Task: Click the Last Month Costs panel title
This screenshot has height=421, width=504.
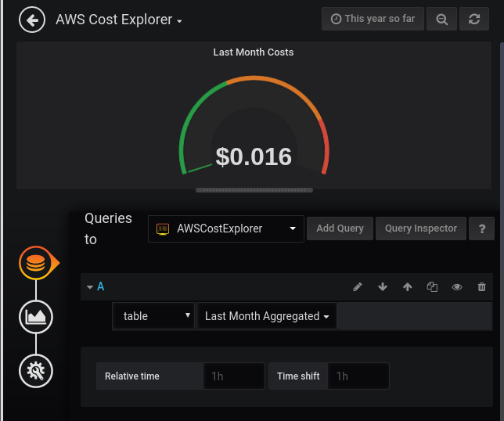Action: coord(254,52)
